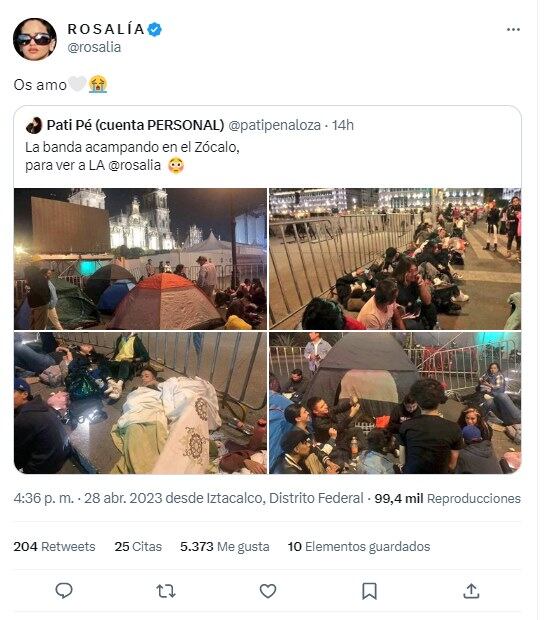Viewport: 545px width, 620px height.
Task: View the 25 Citas quotes list
Action: 138,546
